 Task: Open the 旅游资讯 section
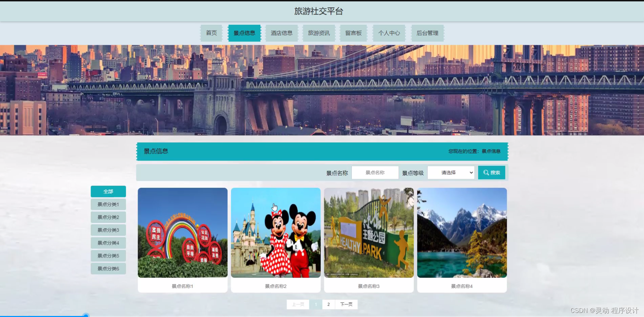(x=319, y=33)
